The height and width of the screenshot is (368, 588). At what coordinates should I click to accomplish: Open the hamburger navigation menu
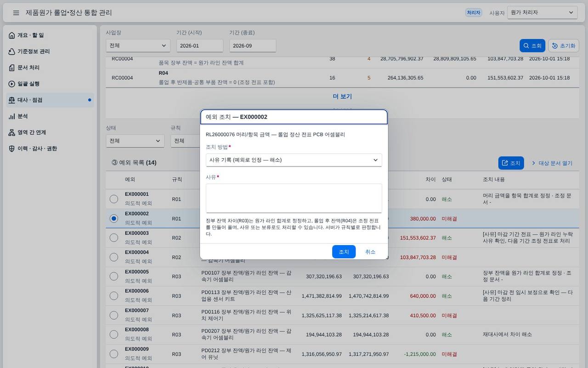tap(16, 13)
